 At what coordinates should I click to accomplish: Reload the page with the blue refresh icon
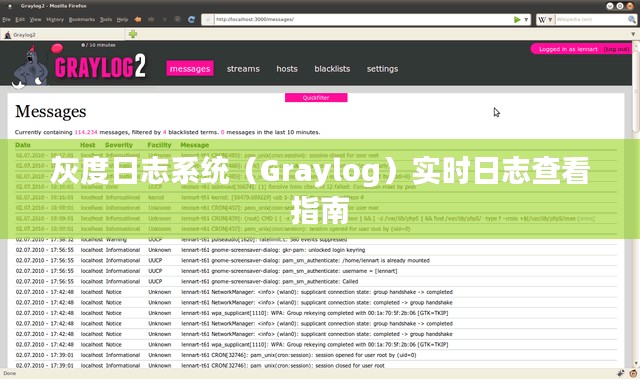(191, 19)
